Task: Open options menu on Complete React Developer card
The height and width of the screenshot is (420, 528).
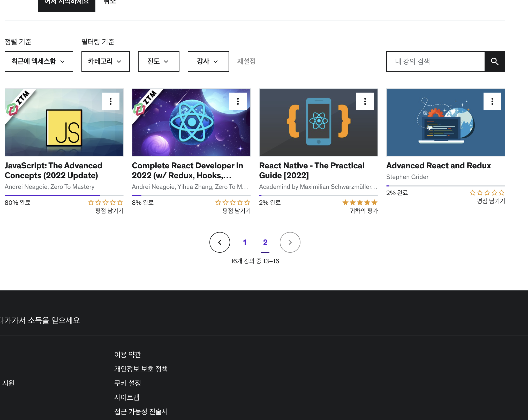Action: pyautogui.click(x=238, y=101)
